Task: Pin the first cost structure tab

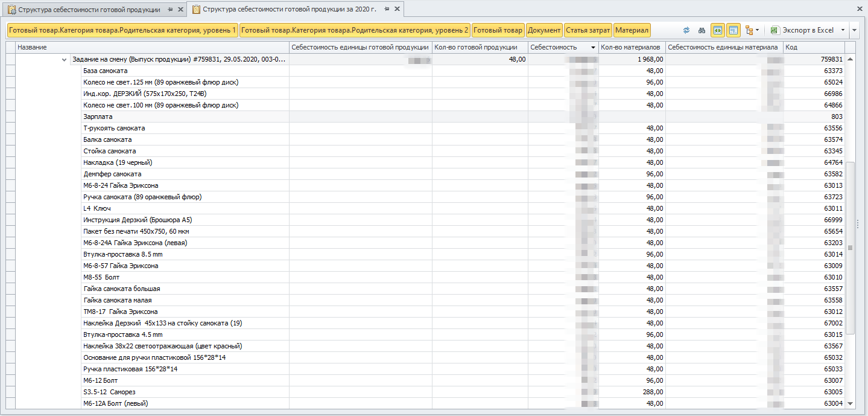Action: click(170, 10)
